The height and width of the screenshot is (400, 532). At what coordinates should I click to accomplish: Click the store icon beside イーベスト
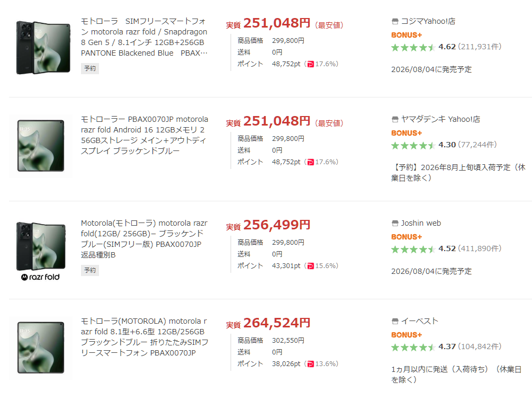click(x=395, y=321)
